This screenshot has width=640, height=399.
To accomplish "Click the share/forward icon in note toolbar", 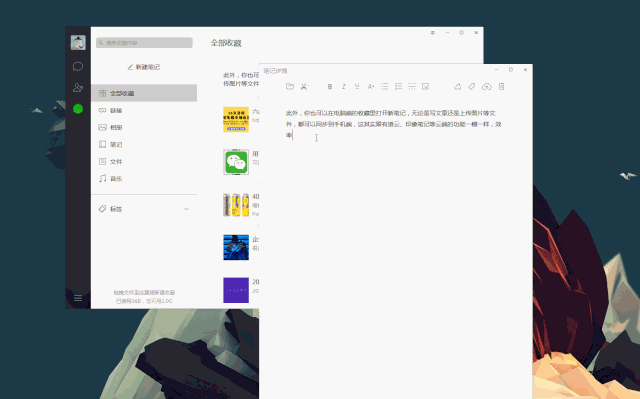I will (458, 86).
